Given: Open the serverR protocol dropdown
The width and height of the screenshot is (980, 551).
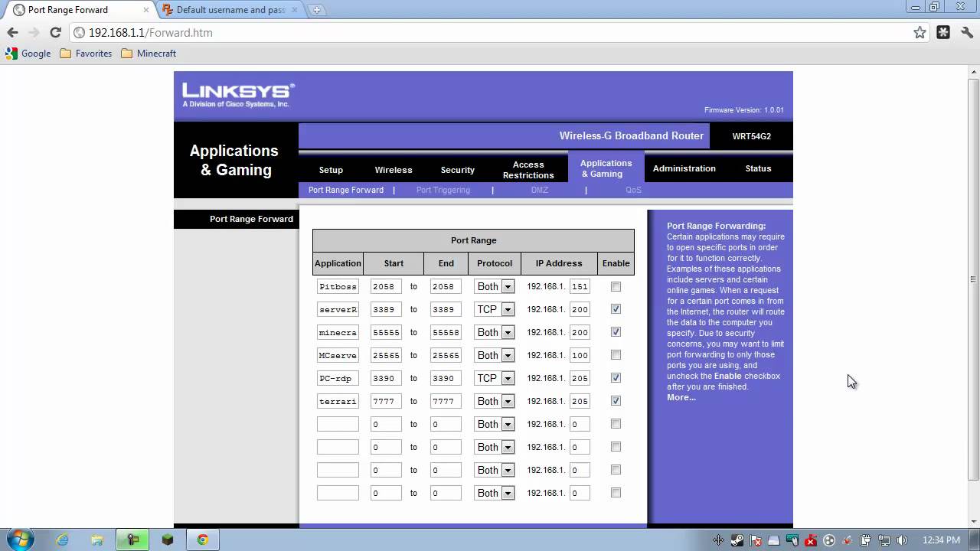Looking at the screenshot, I should click(494, 309).
